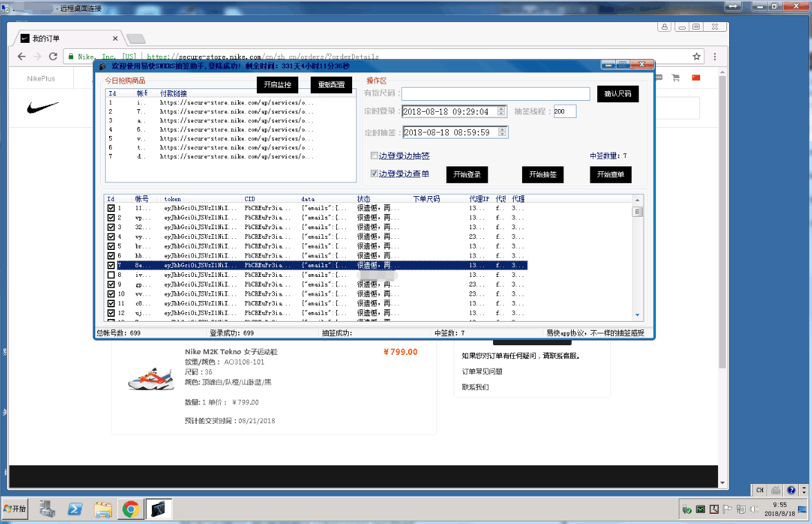Uncheck the 边登录边查单 checkbox
The width and height of the screenshot is (812, 524).
(x=374, y=173)
